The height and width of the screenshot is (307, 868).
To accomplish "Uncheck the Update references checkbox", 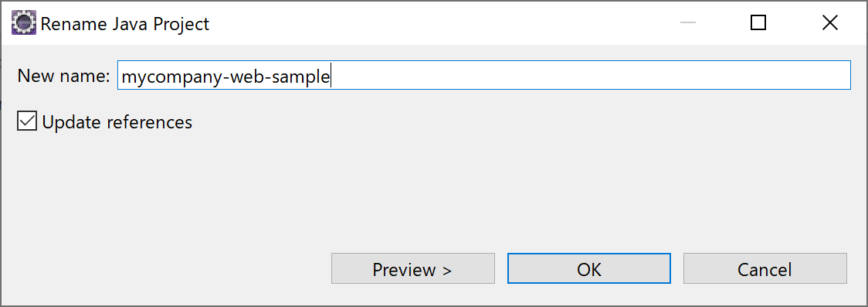I will tap(26, 121).
